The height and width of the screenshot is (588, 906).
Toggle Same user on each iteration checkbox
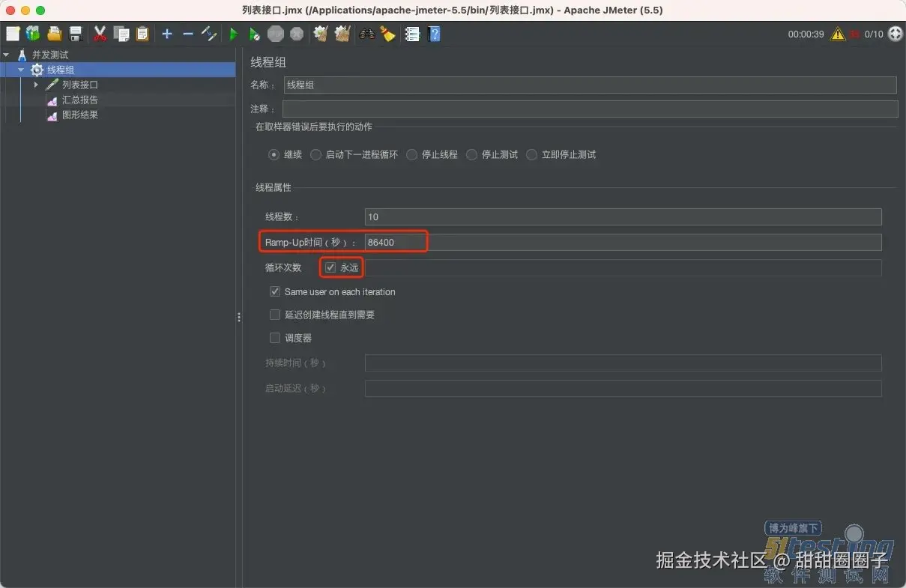[275, 291]
